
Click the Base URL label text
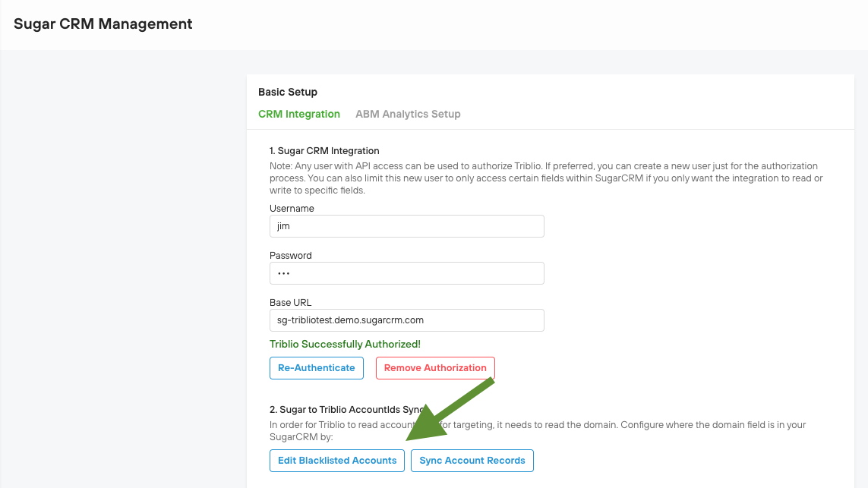pyautogui.click(x=291, y=303)
